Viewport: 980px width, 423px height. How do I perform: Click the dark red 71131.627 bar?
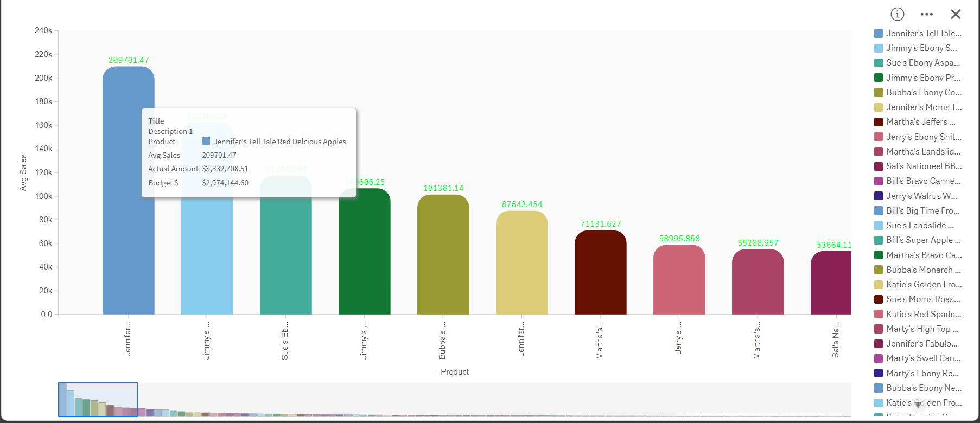(x=600, y=274)
